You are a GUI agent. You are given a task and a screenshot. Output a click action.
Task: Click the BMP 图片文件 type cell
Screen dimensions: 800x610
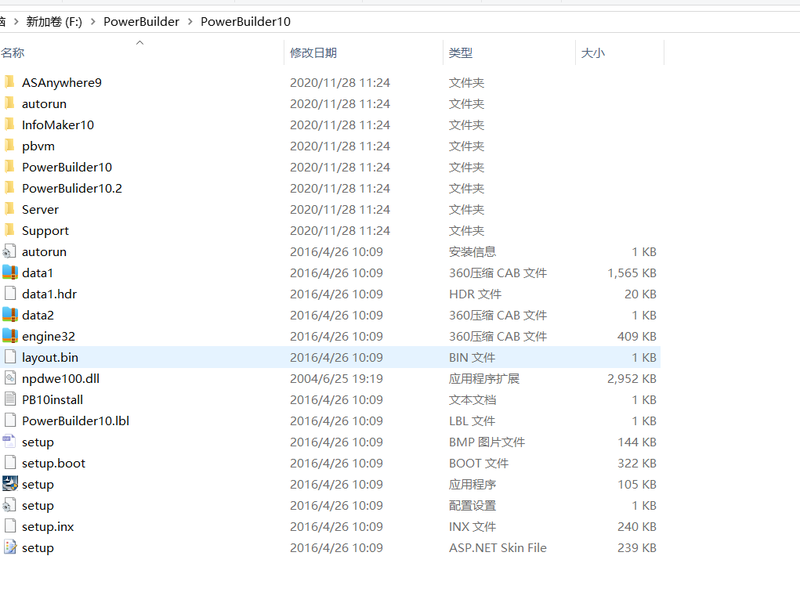[487, 442]
